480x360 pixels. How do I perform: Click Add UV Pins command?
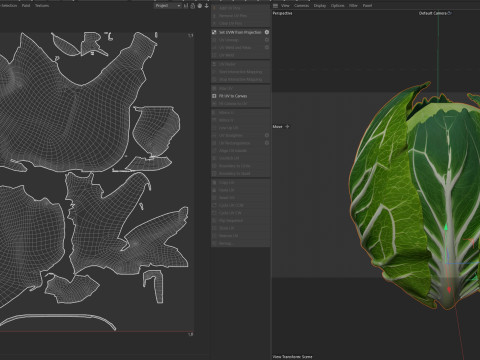click(x=230, y=8)
